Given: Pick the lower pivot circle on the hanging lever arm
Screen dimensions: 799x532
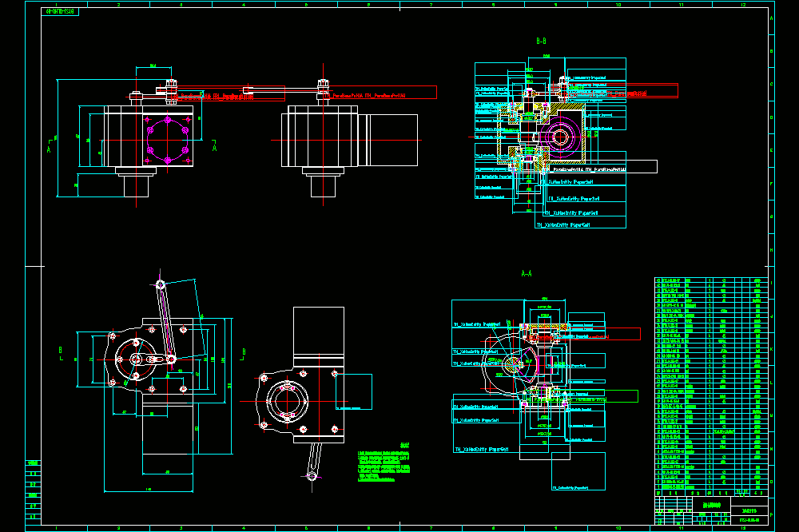Looking at the screenshot, I should point(312,476).
